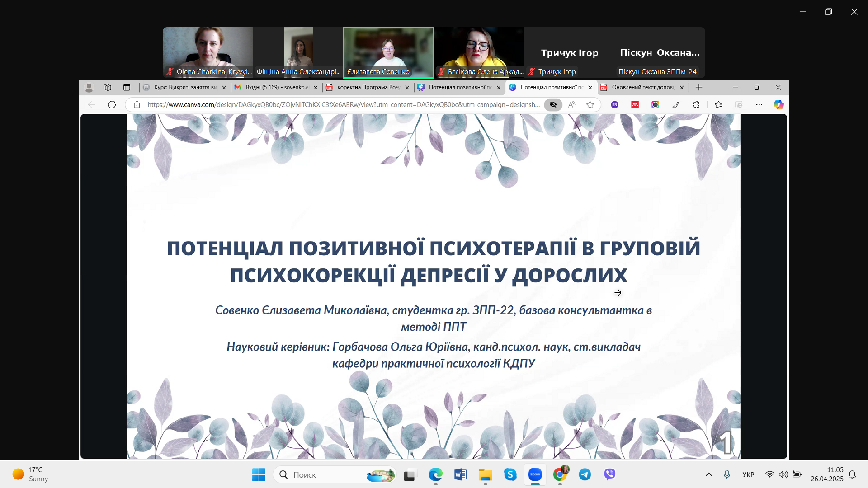Screen dimensions: 868x488
Task: Open a new browser tab
Action: 699,88
